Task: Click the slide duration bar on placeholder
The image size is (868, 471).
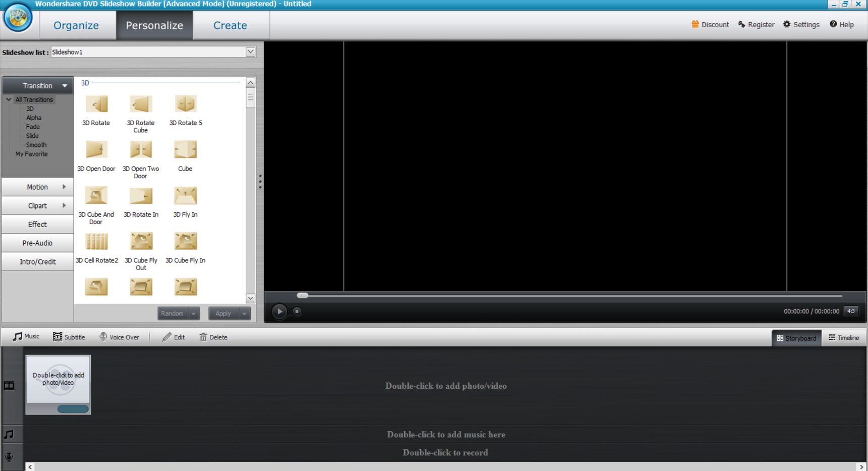Action: tap(73, 409)
